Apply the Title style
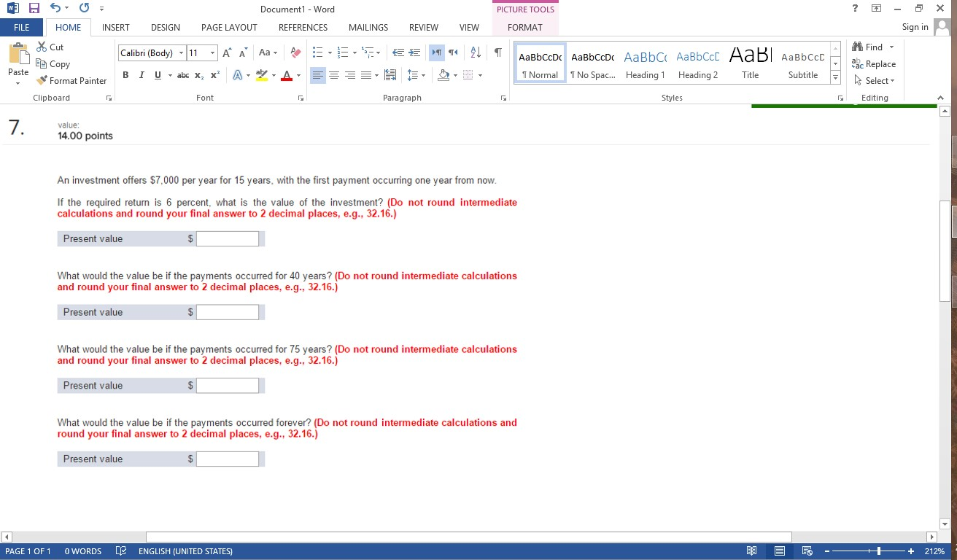Viewport: 957px width, 560px height. pyautogui.click(x=750, y=63)
